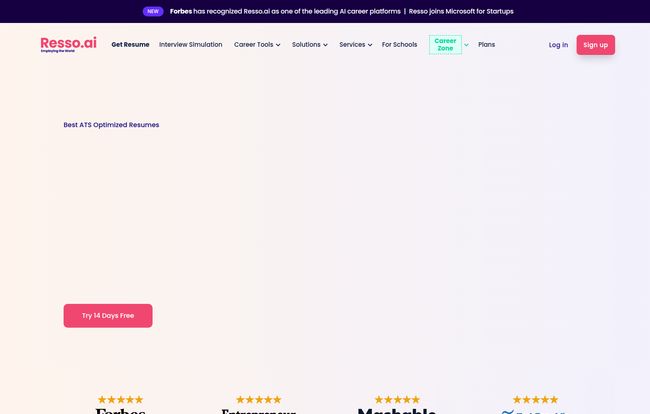Go to Interview Simulation page

click(191, 45)
